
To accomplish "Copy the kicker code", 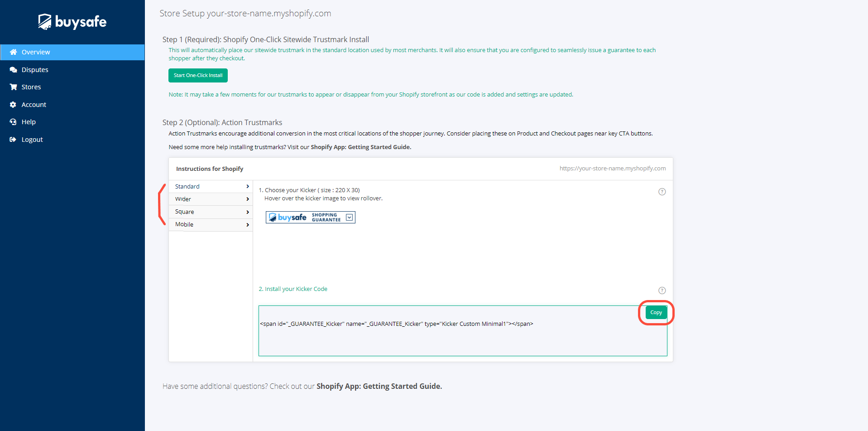I will 656,312.
